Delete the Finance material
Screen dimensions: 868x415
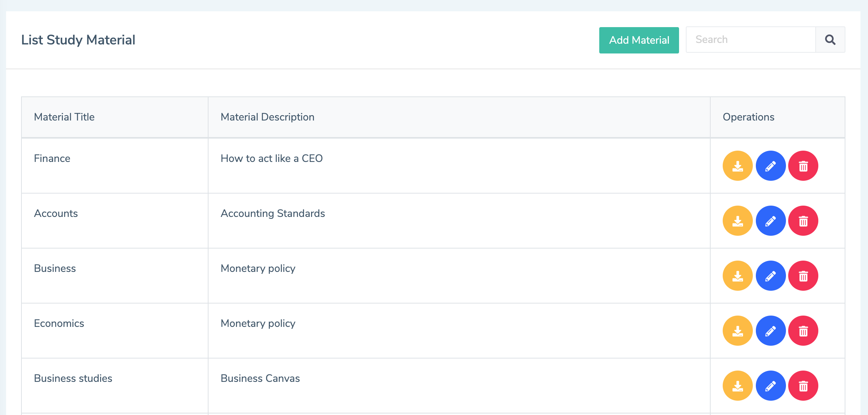(x=803, y=166)
